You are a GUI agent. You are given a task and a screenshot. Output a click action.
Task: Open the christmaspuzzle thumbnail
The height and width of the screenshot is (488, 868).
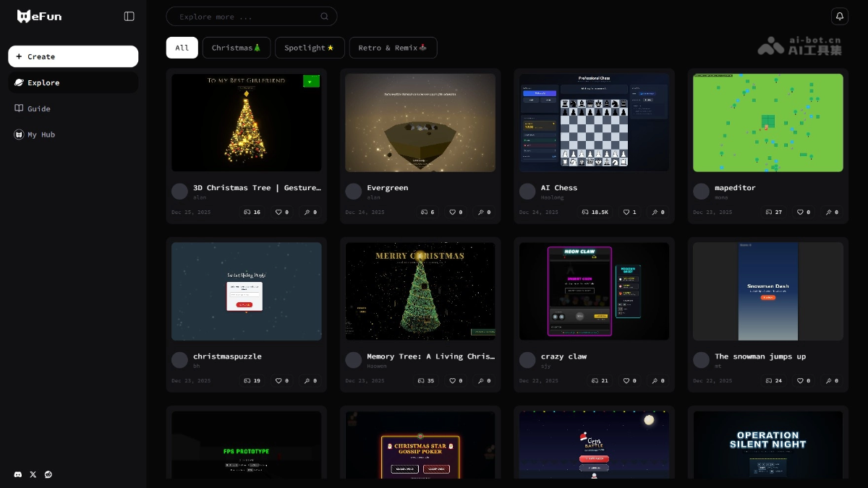247,291
